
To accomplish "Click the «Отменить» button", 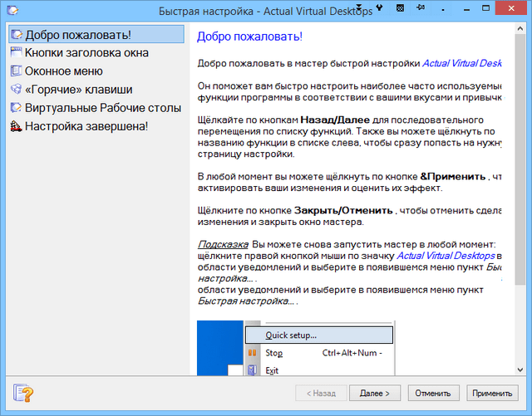I will pyautogui.click(x=433, y=393).
